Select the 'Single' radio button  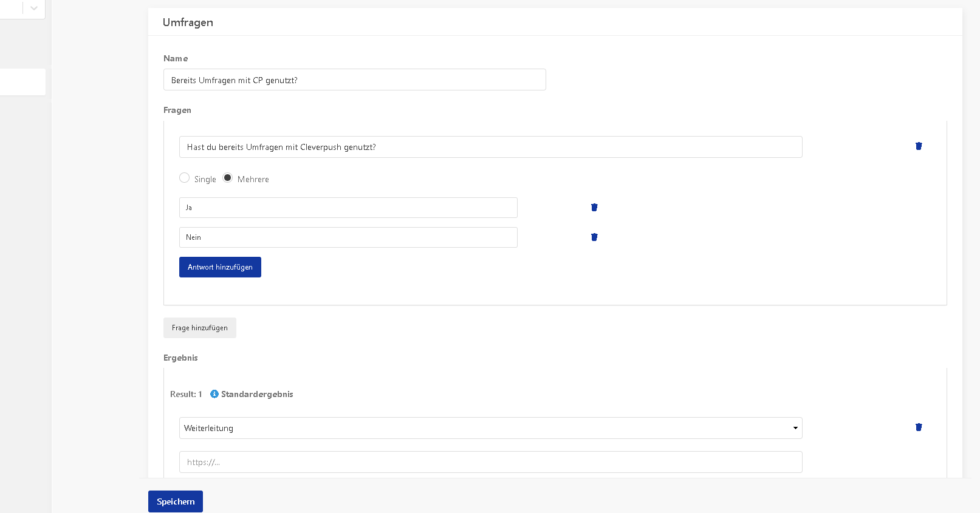pyautogui.click(x=184, y=178)
